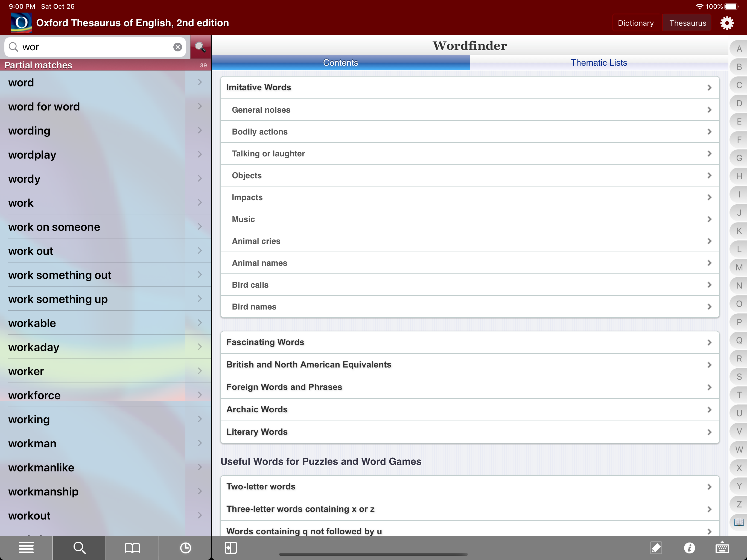Select 'word for word' entry
Screen dimensions: 747x560
[x=105, y=106]
